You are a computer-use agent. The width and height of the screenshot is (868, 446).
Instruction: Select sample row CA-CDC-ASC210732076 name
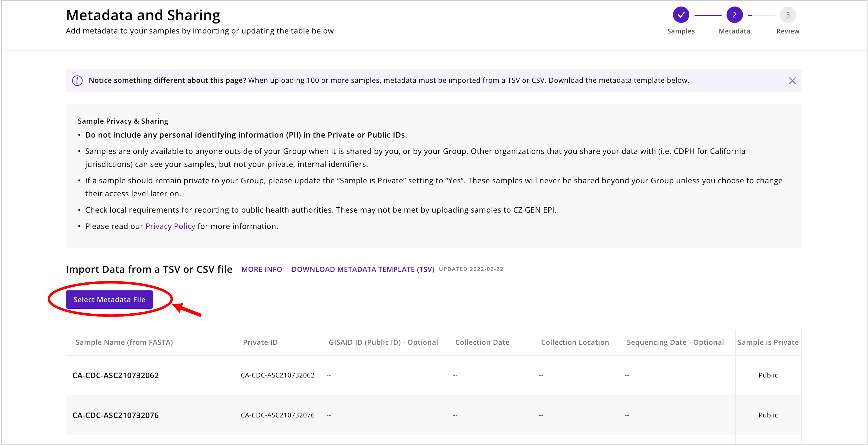point(115,415)
